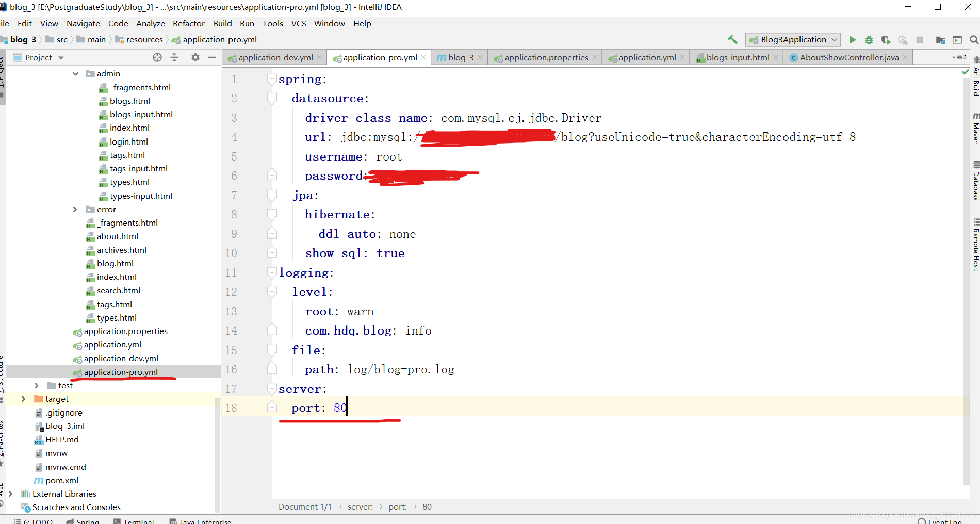Open the Build menu

pyautogui.click(x=222, y=23)
